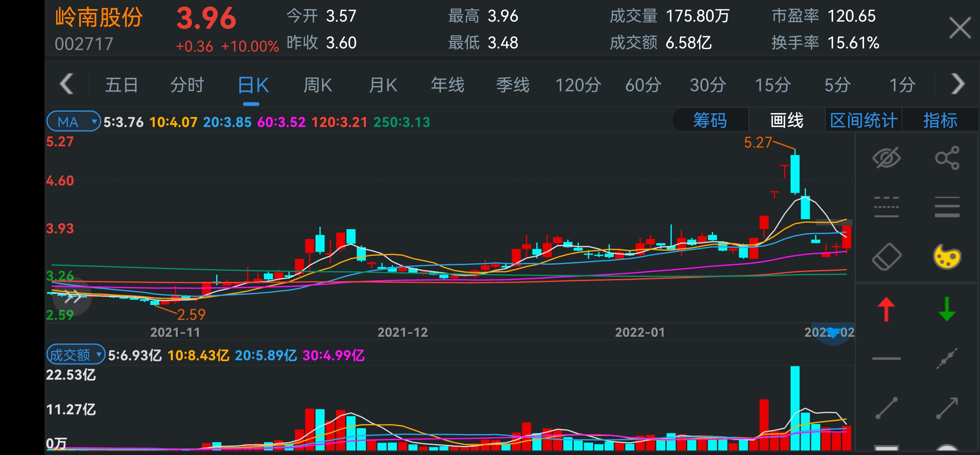Screen dimensions: 980x455
Task: Tap the stock name 岭南股份
Action: 99,18
